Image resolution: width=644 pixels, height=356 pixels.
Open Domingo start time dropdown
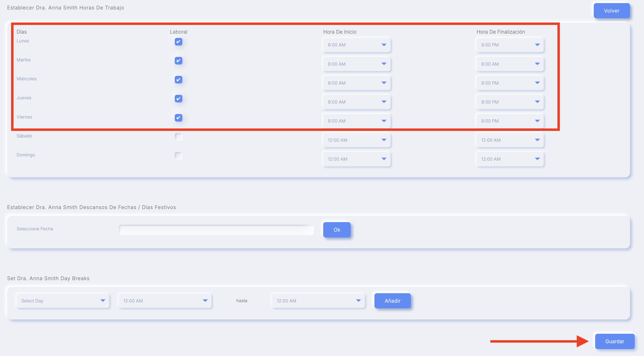[x=357, y=159]
